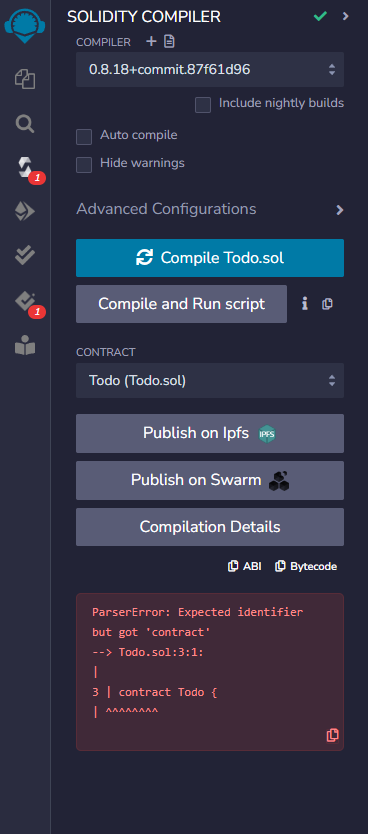Collapse the Solidity Compiler panel with chevron
Screen dimensions: 368x834
[x=346, y=16]
